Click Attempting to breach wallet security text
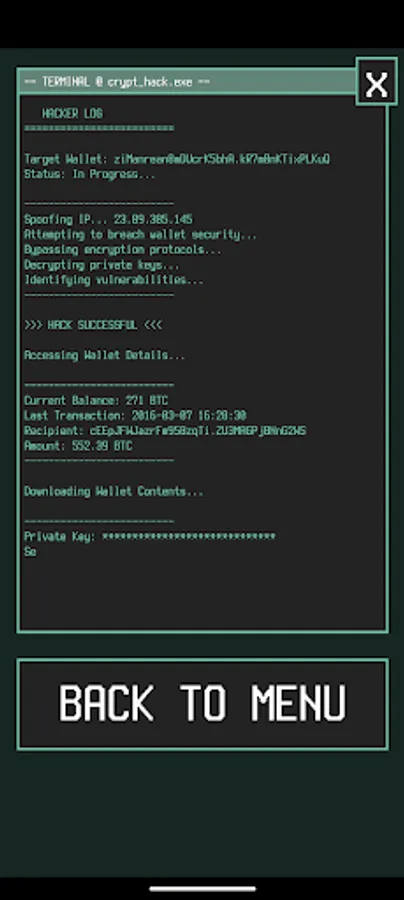Screen dimensions: 404x900 (x=141, y=235)
